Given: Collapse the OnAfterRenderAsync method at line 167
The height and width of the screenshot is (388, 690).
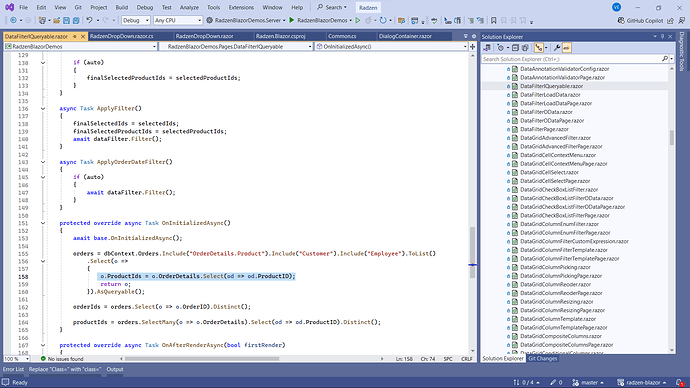Looking at the screenshot, I should [x=43, y=345].
